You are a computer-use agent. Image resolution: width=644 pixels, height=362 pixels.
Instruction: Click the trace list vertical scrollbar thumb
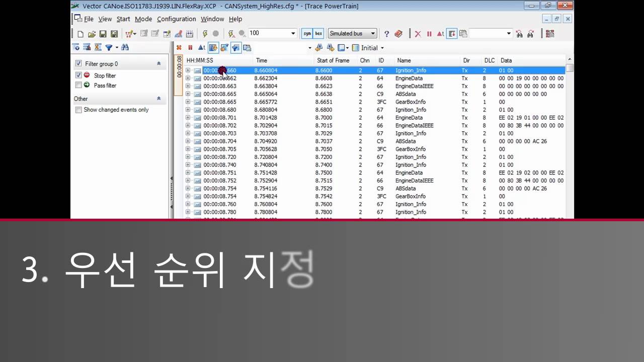click(x=570, y=68)
